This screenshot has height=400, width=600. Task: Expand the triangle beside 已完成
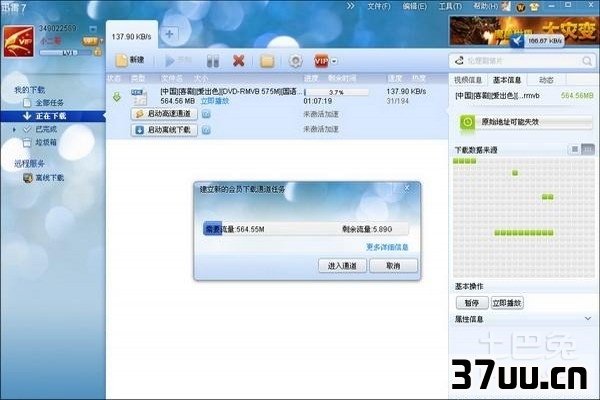14,129
